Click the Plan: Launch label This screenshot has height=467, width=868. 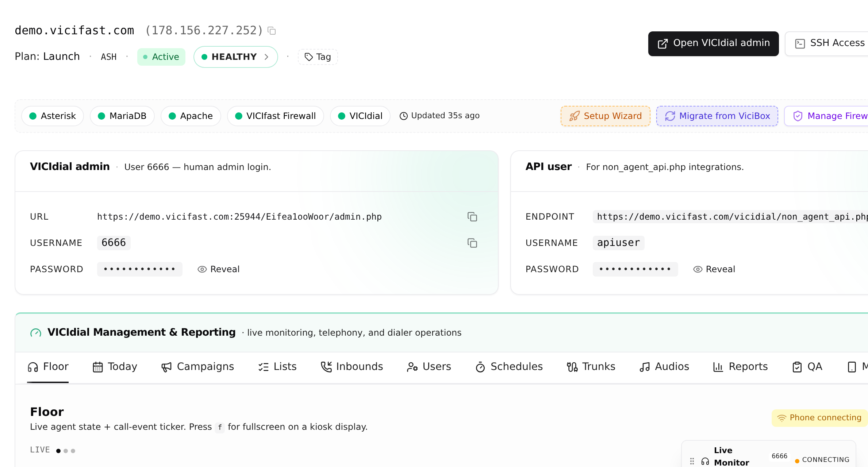(47, 57)
